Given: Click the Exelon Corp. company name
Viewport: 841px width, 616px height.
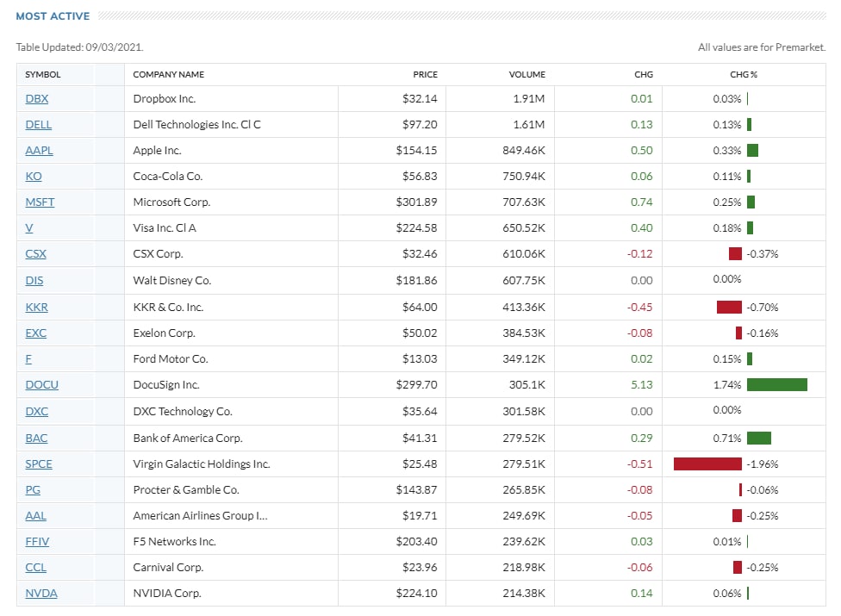Looking at the screenshot, I should (164, 333).
